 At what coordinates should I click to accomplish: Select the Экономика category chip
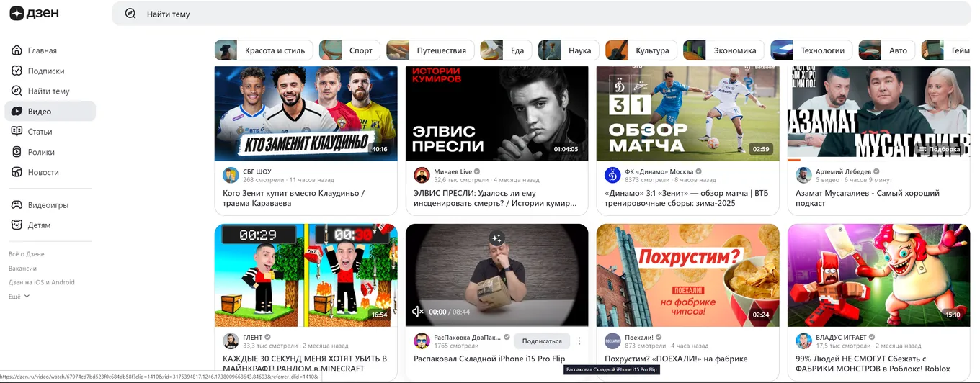point(723,50)
